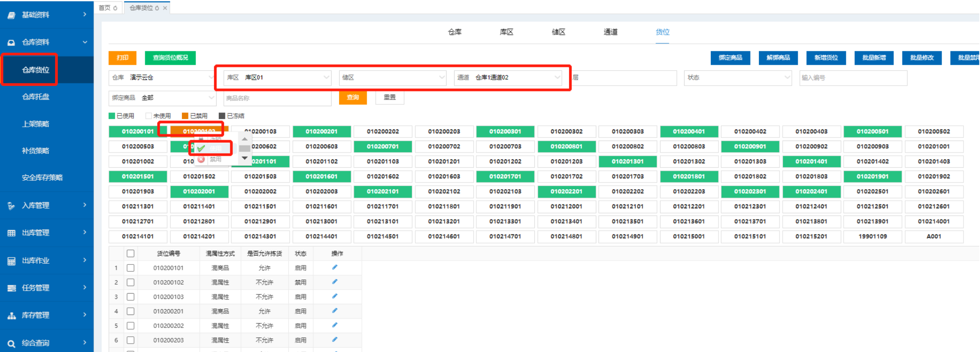Click edit pencil for location 010200103
The width and height of the screenshot is (980, 352).
click(335, 296)
